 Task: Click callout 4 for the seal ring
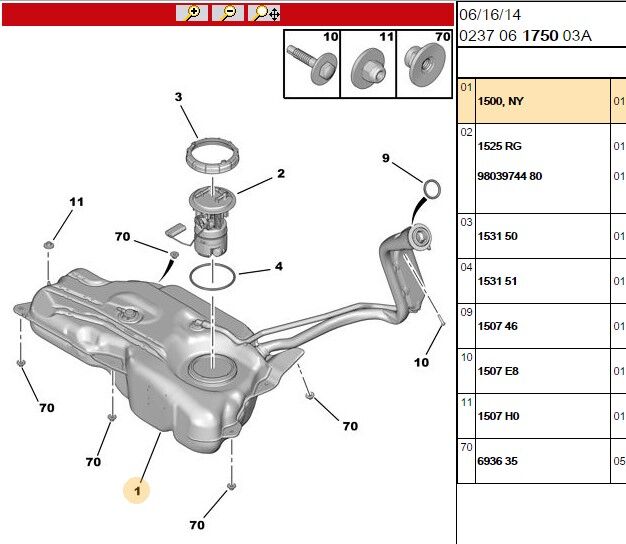tap(279, 267)
